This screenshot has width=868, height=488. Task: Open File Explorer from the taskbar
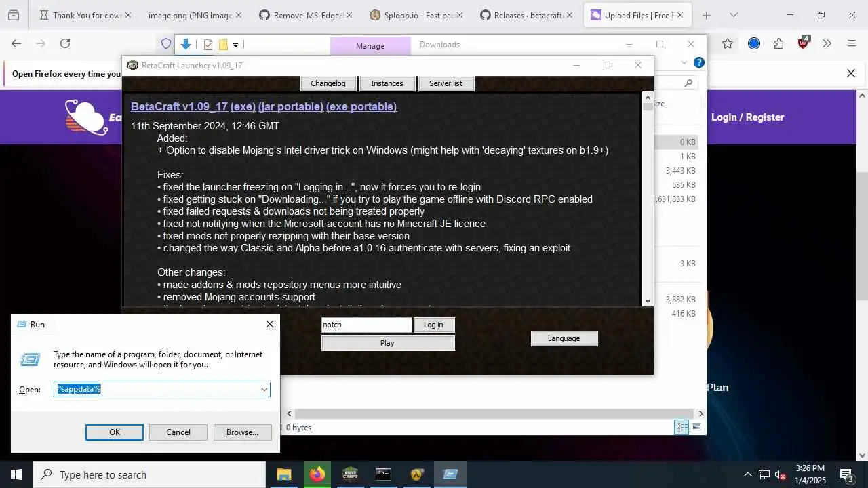(x=283, y=474)
